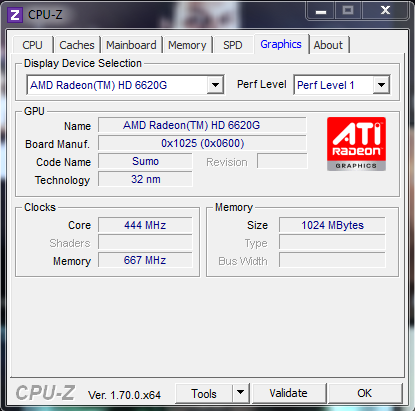This screenshot has width=417, height=412.
Task: Click the greyed Bus Width label
Action: pyautogui.click(x=243, y=261)
